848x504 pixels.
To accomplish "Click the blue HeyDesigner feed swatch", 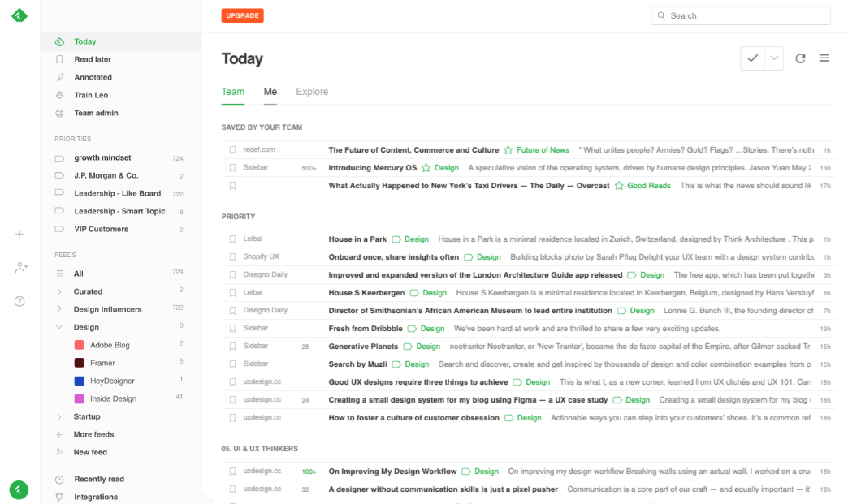I will click(79, 381).
